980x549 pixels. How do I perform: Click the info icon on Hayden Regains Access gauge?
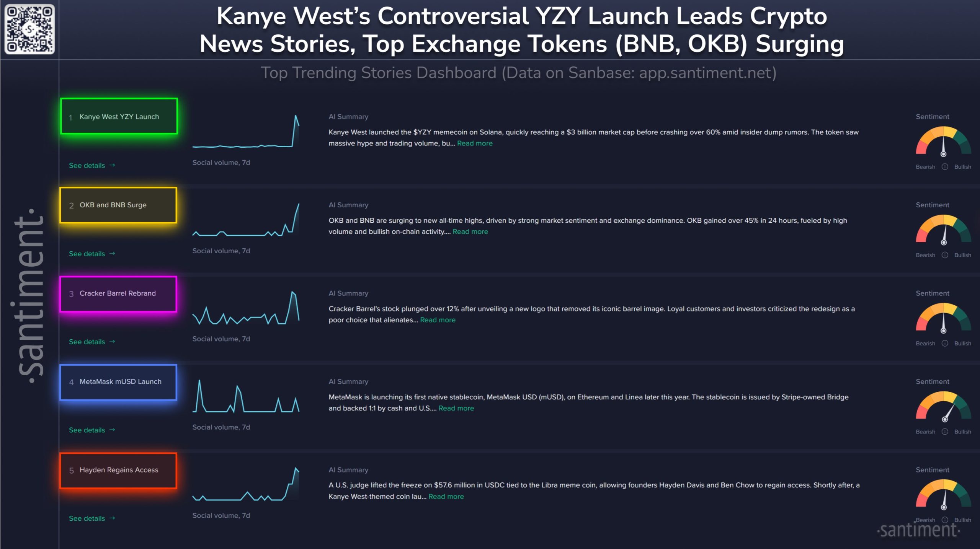click(944, 520)
